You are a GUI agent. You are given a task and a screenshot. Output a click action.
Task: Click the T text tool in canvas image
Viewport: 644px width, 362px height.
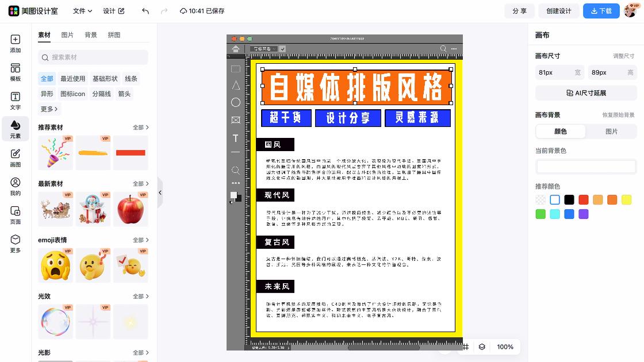(x=235, y=138)
